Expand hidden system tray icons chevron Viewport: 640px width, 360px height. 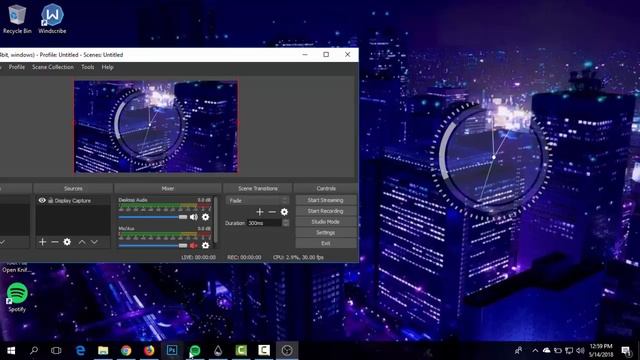pos(535,350)
